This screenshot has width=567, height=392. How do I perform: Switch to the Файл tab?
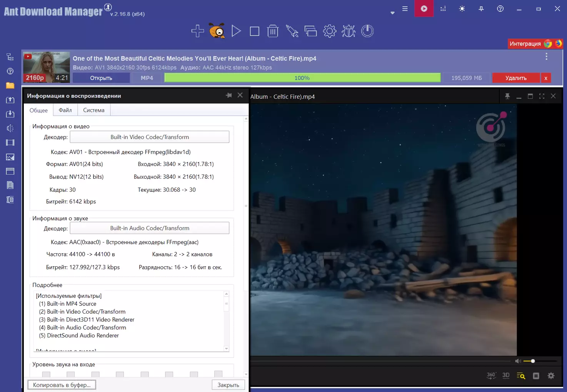click(65, 110)
